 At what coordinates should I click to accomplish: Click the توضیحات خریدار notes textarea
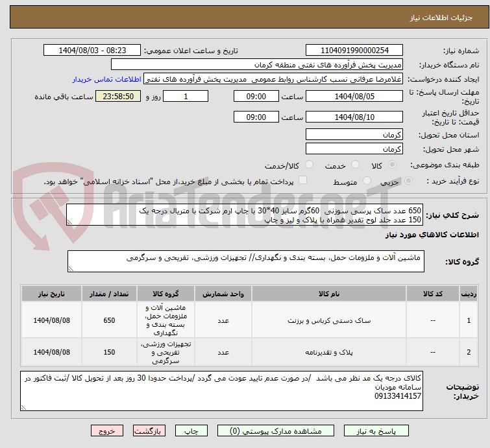[221, 391]
